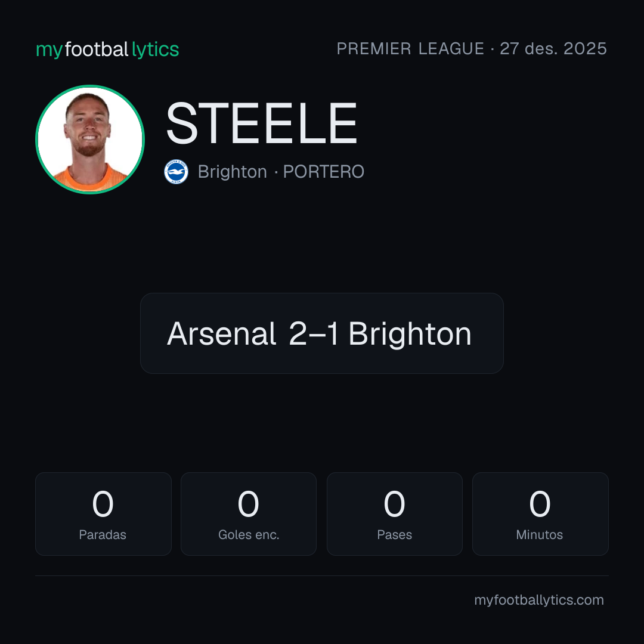Click the Steele player portrait
Viewport: 644px width, 644px height.
coord(90,139)
